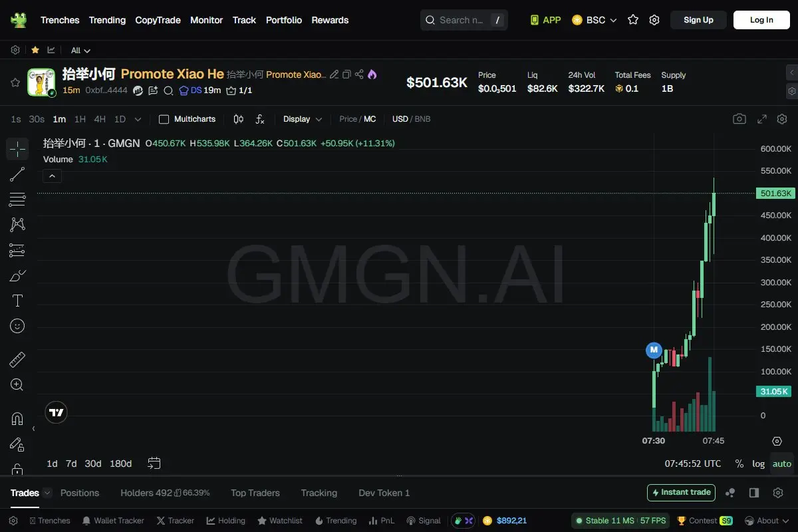Expand chart to fullscreen
The height and width of the screenshot is (532, 798).
coord(763,119)
